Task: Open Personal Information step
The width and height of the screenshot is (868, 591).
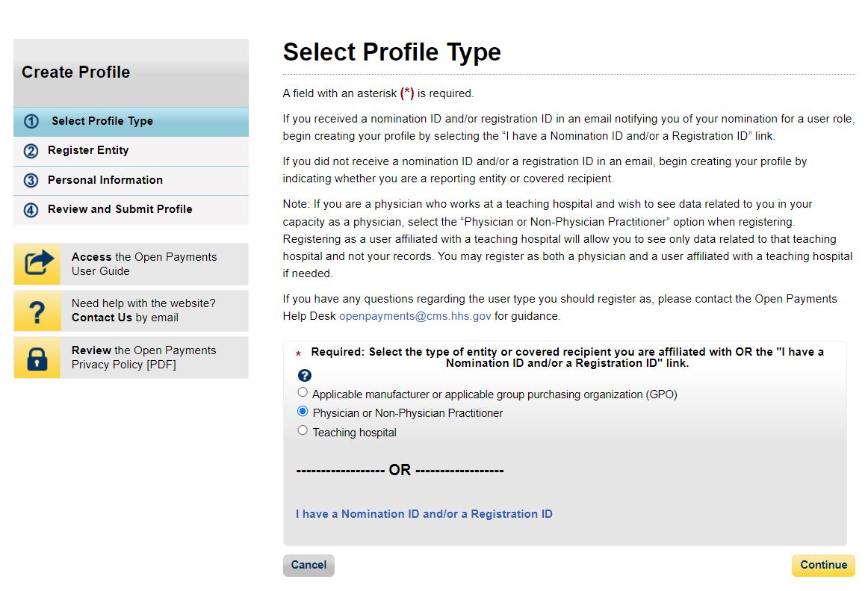Action: pos(105,180)
